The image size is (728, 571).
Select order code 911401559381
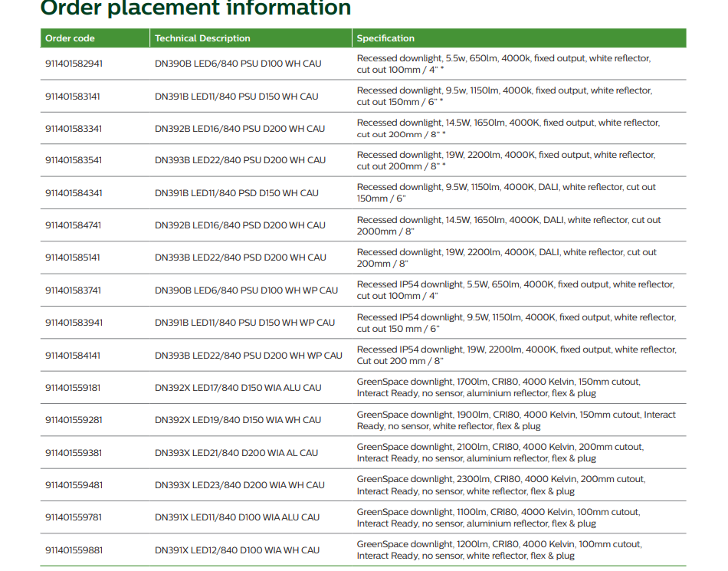click(x=74, y=453)
